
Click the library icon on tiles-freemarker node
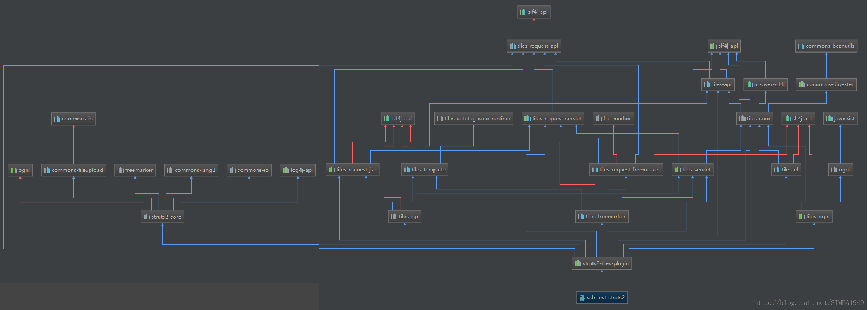[581, 217]
